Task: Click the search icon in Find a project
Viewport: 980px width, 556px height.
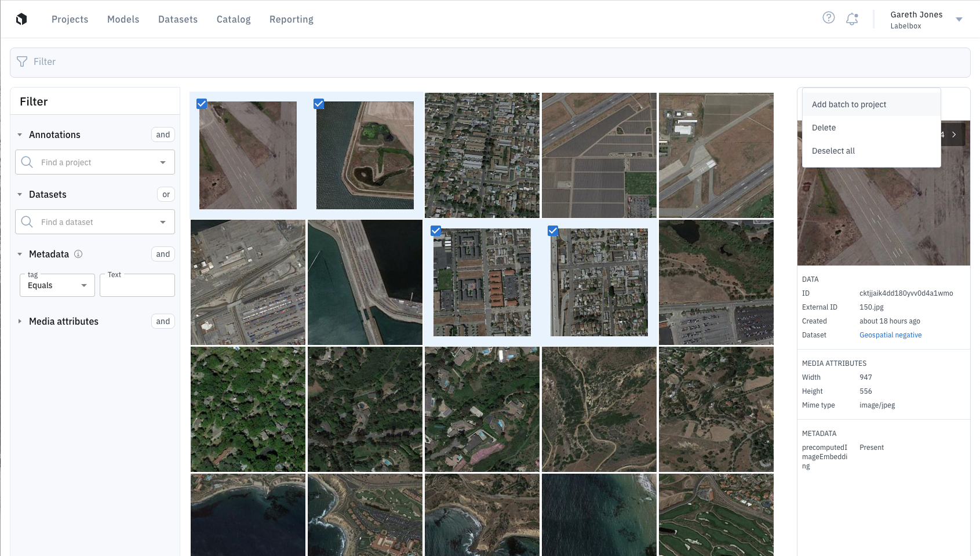Action: 27,162
